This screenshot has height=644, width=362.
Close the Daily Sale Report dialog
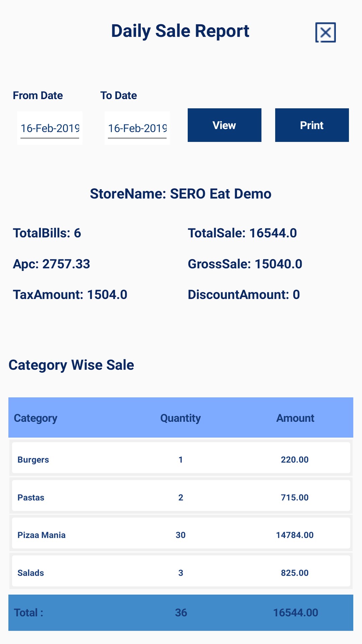click(325, 33)
